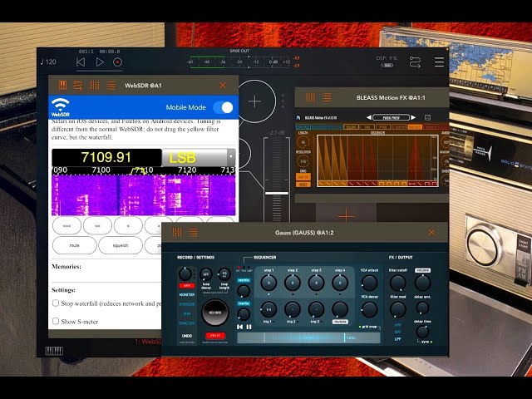Toggle delay time sync in Gauss
The image size is (532, 399).
click(x=426, y=342)
